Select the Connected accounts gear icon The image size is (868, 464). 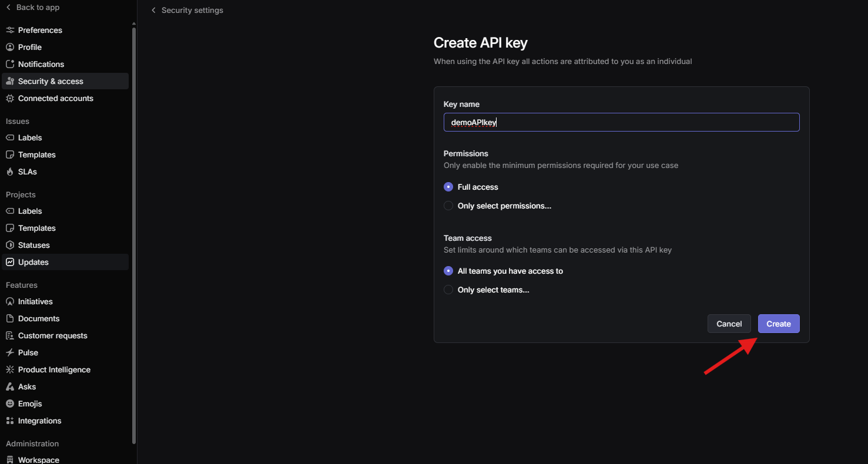coord(9,98)
